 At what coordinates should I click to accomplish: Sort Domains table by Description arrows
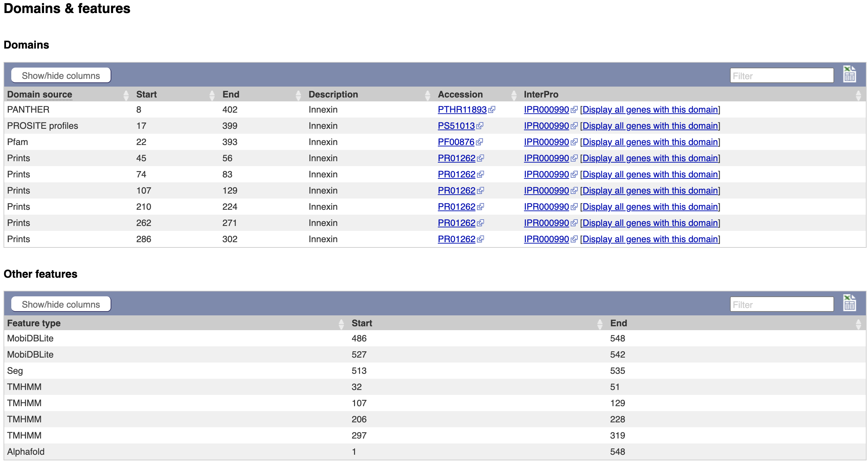428,95
